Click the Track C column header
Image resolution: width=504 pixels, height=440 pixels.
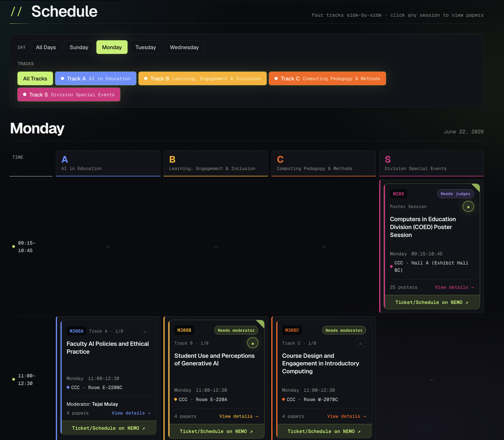click(x=324, y=164)
